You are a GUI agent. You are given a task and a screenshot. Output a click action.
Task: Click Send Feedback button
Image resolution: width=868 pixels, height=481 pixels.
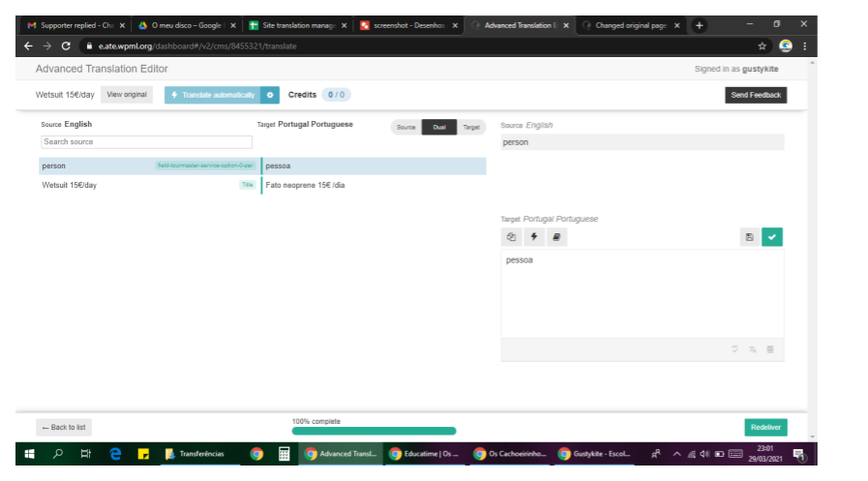click(756, 95)
